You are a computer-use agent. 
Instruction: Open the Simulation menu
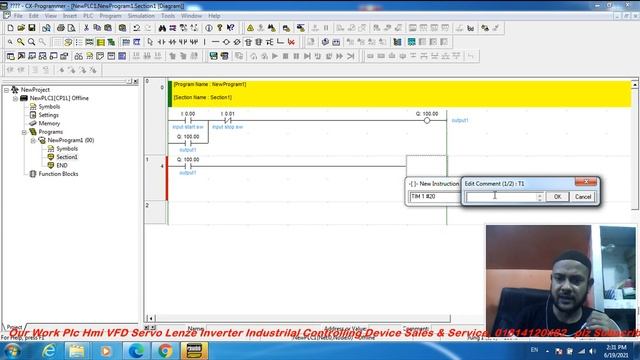tap(141, 16)
